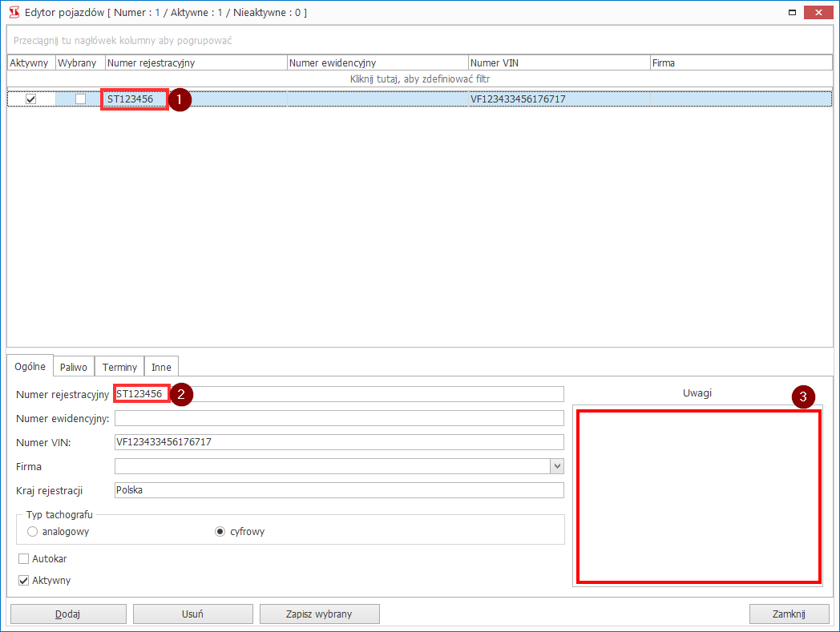Maximize the Edytor pojazdów window
840x632 pixels.
click(x=792, y=13)
